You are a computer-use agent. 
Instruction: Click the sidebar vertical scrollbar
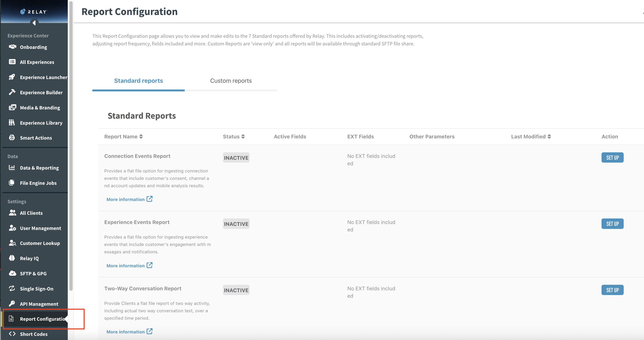71,146
